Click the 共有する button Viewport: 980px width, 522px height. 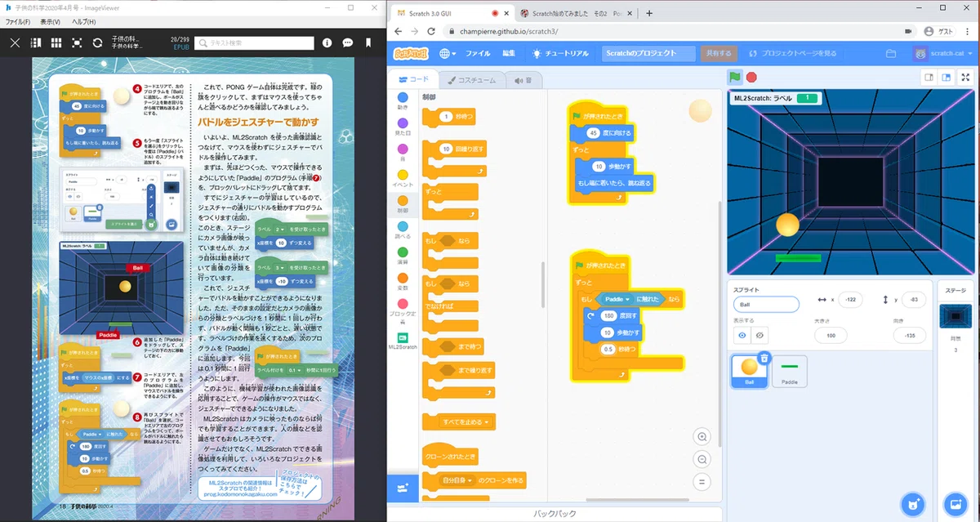(719, 53)
